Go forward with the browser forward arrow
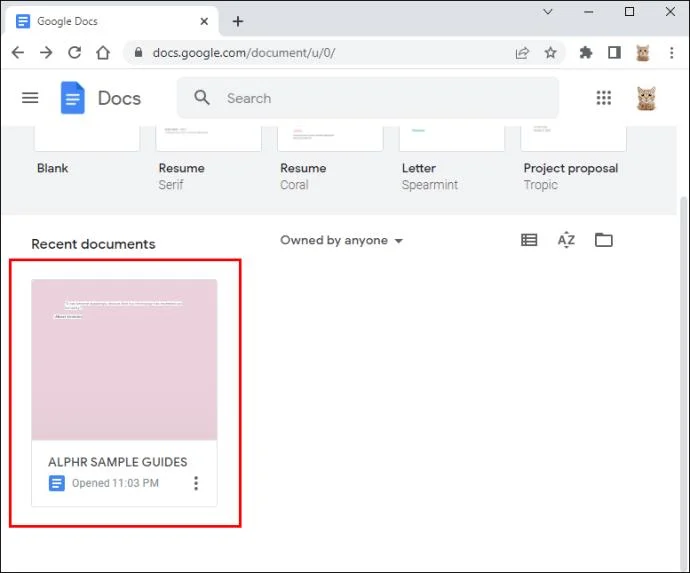The image size is (690, 573). (x=46, y=53)
